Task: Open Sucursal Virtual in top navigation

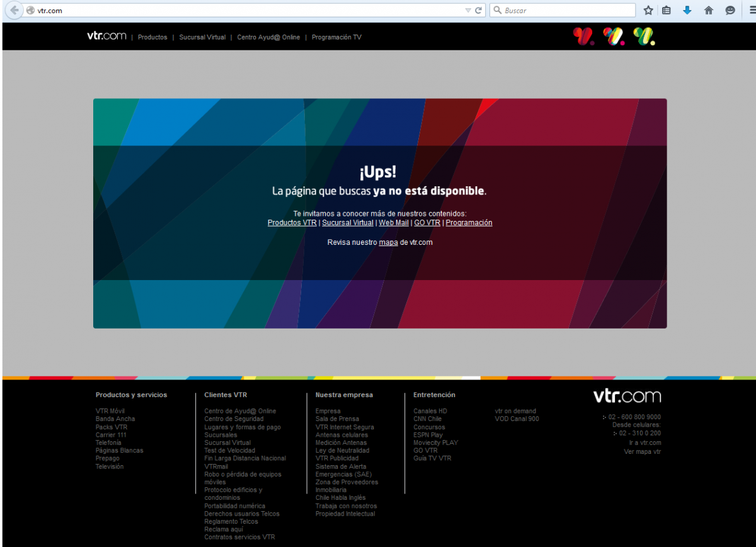Action: point(202,37)
